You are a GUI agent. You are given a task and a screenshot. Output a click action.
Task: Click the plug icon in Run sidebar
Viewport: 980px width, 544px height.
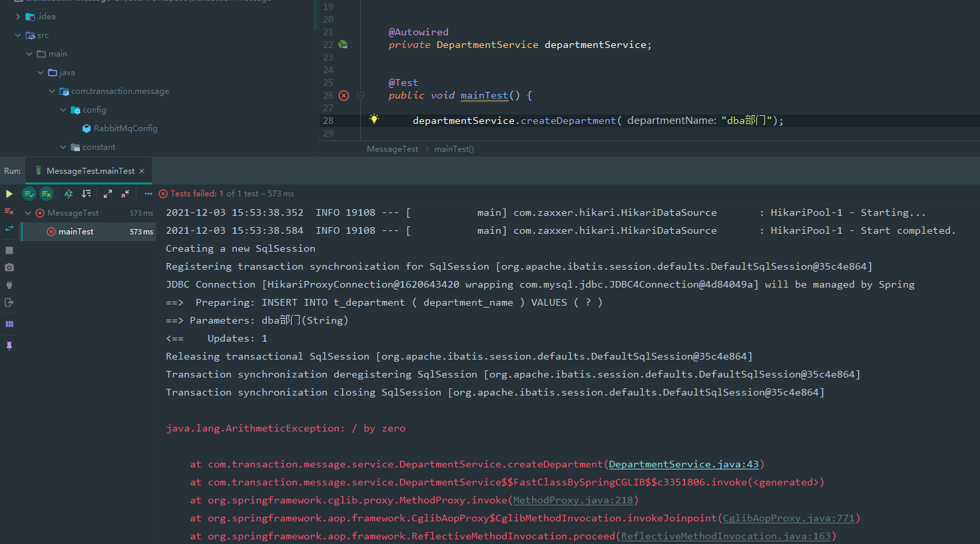coord(9,285)
